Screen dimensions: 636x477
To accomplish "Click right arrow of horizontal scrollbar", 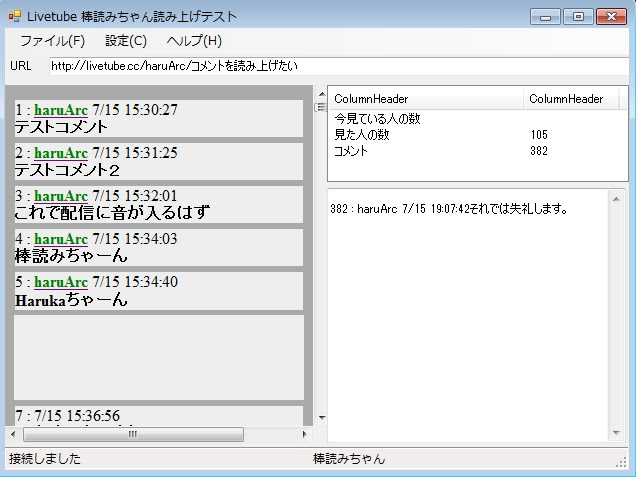I will point(305,434).
